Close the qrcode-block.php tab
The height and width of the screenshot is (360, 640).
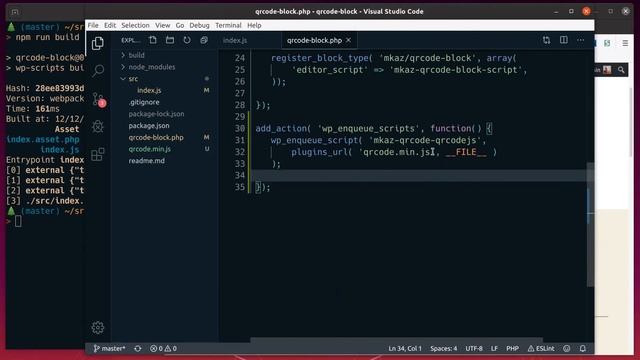349,40
